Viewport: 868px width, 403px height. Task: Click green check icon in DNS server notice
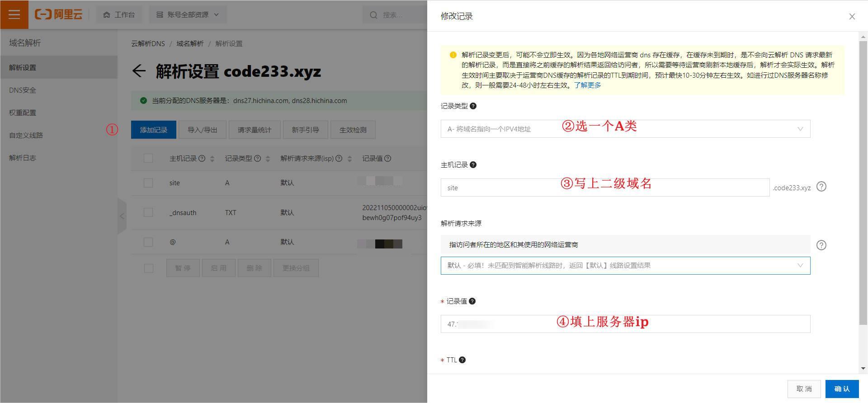pyautogui.click(x=143, y=100)
